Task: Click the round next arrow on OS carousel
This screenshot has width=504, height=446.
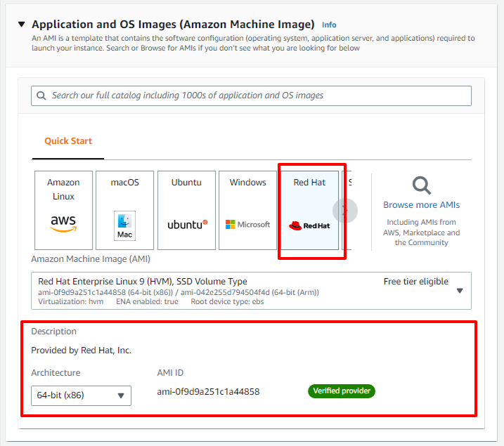Action: [x=345, y=211]
